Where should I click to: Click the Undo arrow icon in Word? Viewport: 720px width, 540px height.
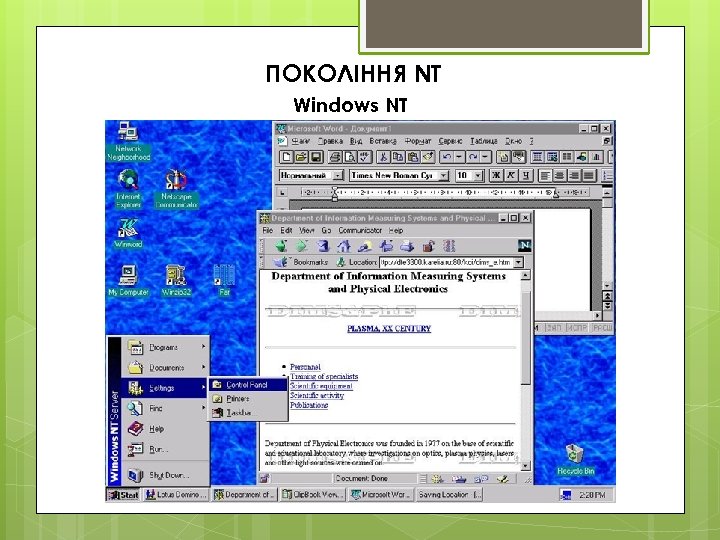[446, 157]
